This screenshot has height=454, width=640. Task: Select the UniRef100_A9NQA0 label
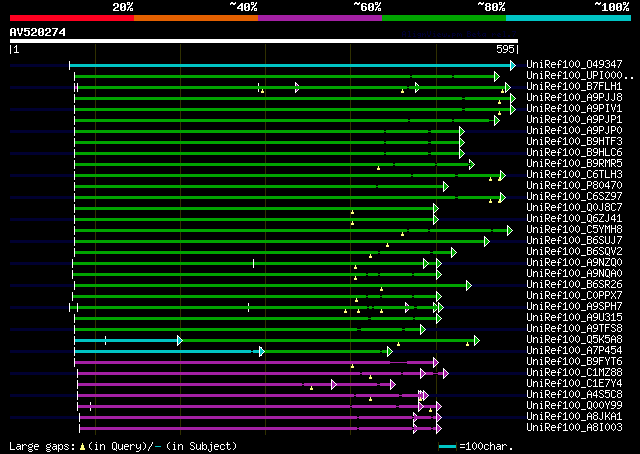(x=574, y=274)
